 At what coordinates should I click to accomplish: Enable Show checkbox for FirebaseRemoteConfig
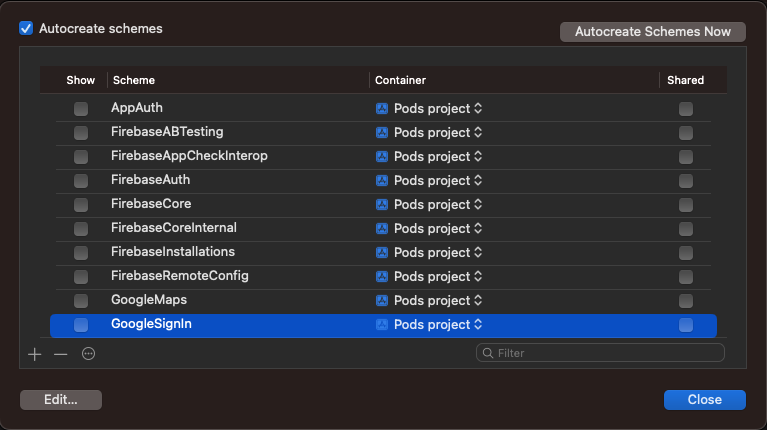click(x=81, y=277)
